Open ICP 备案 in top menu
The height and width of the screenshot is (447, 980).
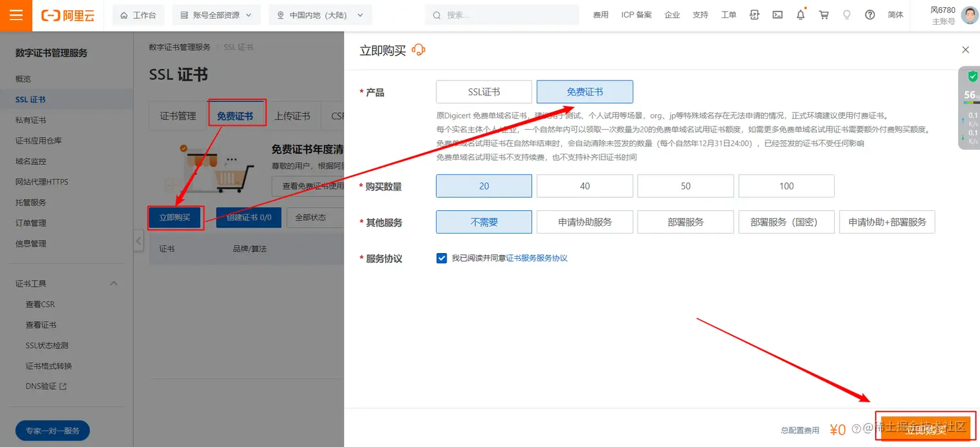tap(636, 15)
